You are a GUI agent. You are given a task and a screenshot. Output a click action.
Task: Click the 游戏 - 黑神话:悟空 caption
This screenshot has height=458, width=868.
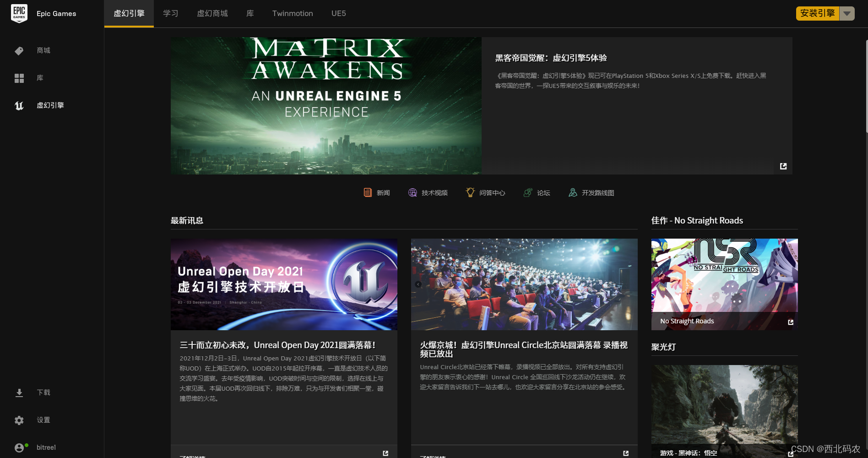point(689,453)
